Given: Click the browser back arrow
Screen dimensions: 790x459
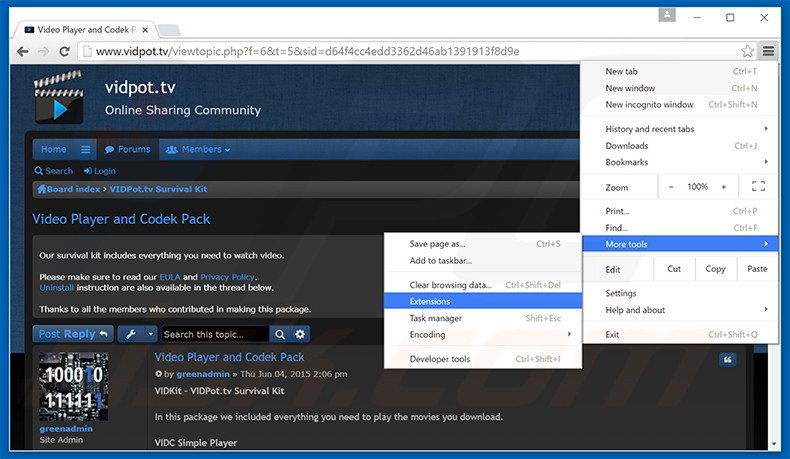Looking at the screenshot, I should tap(22, 51).
